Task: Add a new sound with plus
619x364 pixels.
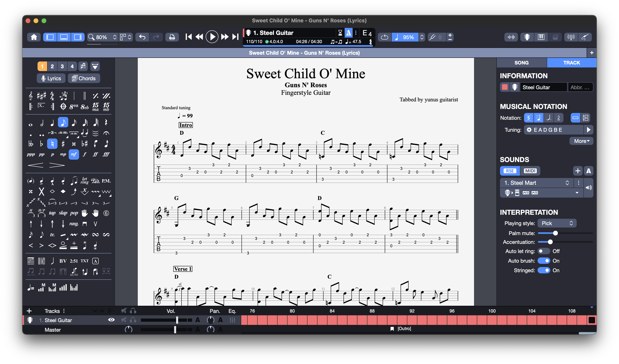Action: click(578, 171)
